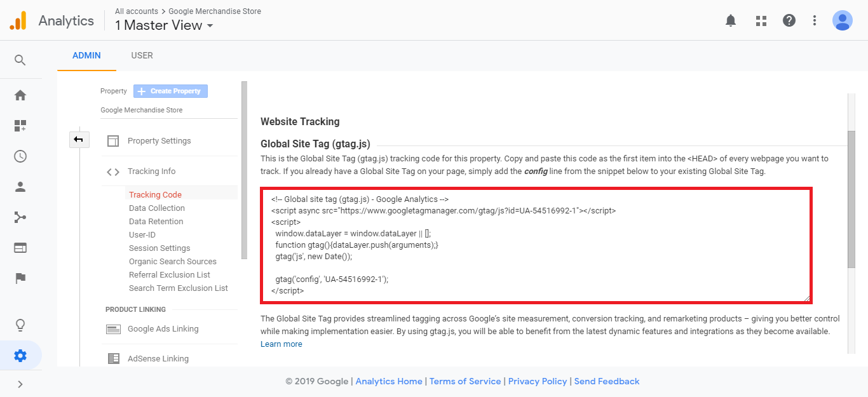The width and height of the screenshot is (868, 397).
Task: Open Referral Exclusion List
Action: [170, 275]
